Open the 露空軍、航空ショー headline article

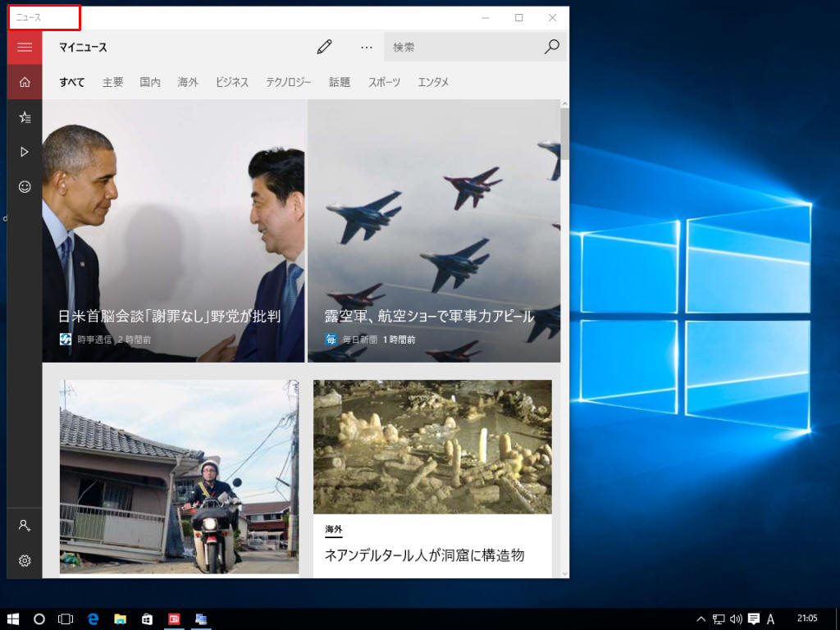(x=429, y=316)
